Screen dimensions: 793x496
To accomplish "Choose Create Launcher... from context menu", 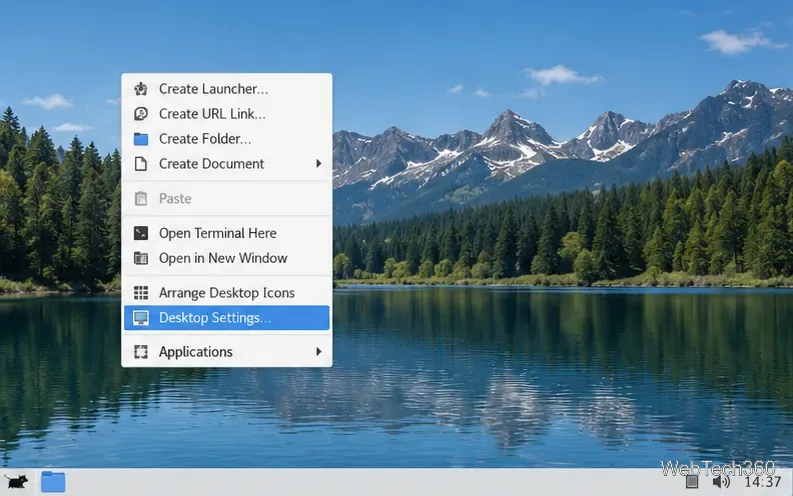I will pos(227,89).
